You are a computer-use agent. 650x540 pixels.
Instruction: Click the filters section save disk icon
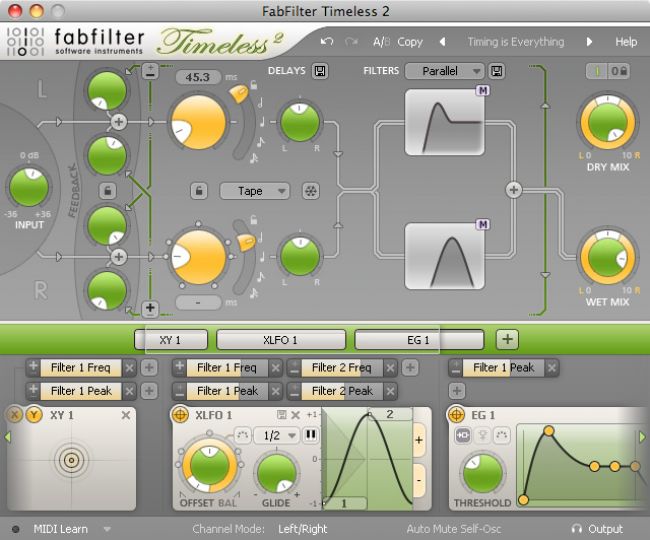point(497,71)
